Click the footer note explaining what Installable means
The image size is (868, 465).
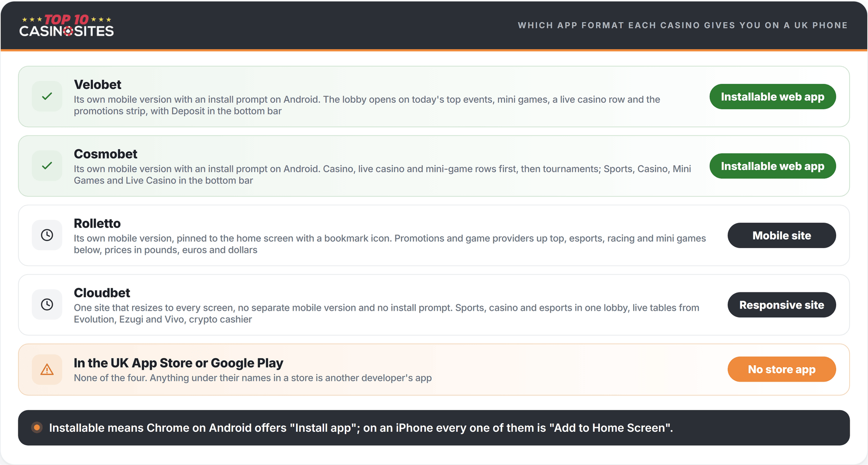pyautogui.click(x=361, y=428)
